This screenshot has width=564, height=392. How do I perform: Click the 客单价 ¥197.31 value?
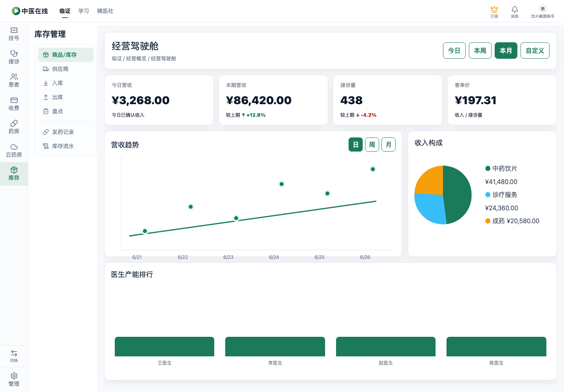click(x=475, y=100)
